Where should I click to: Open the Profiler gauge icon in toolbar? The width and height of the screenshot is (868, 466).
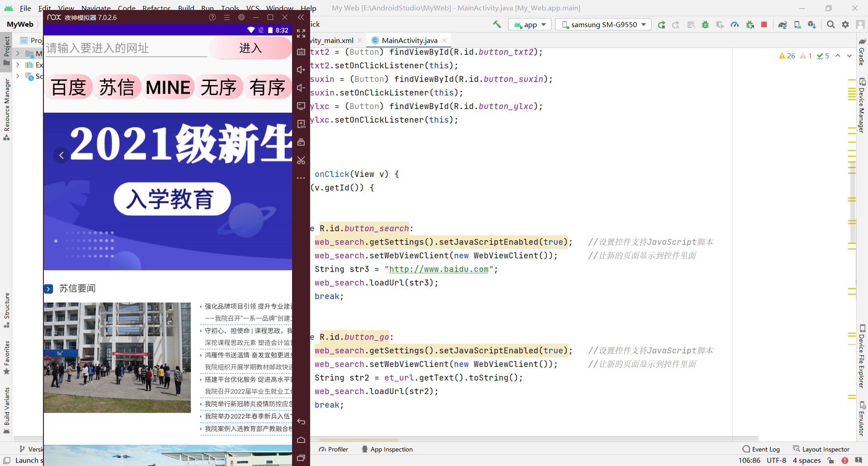tap(735, 24)
